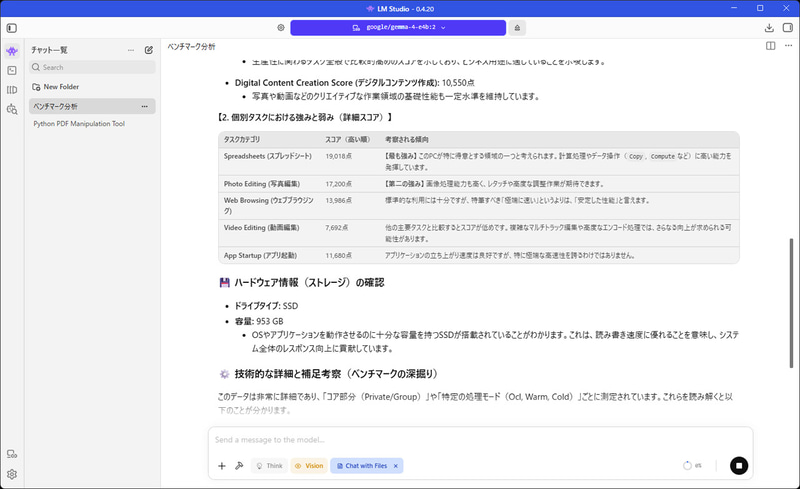Toggle the Think option
This screenshot has height=489, width=800.
269,466
